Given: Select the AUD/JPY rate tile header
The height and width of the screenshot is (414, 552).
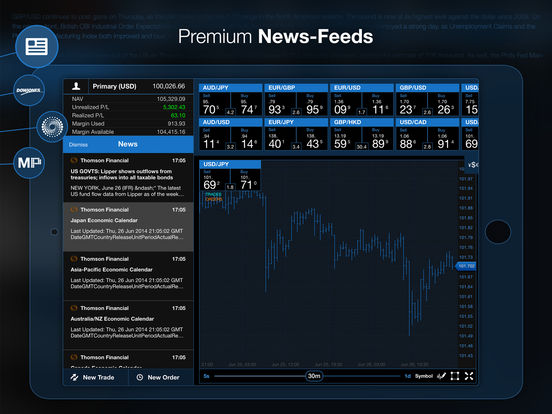Looking at the screenshot, I should pos(231,88).
